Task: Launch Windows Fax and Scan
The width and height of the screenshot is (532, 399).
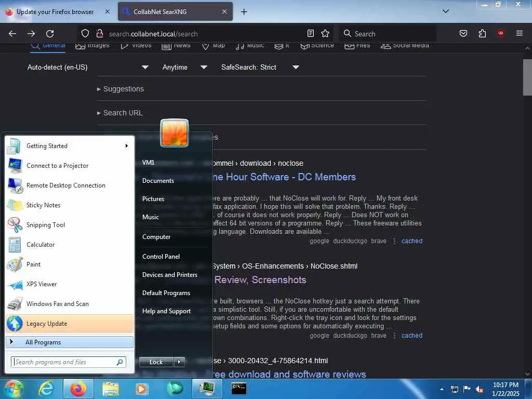Action: tap(70, 303)
